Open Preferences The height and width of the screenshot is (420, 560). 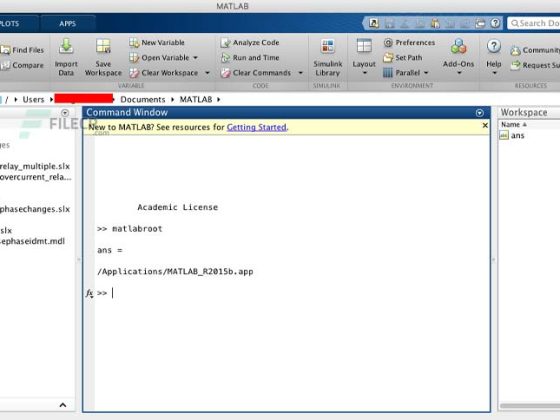pos(409,42)
